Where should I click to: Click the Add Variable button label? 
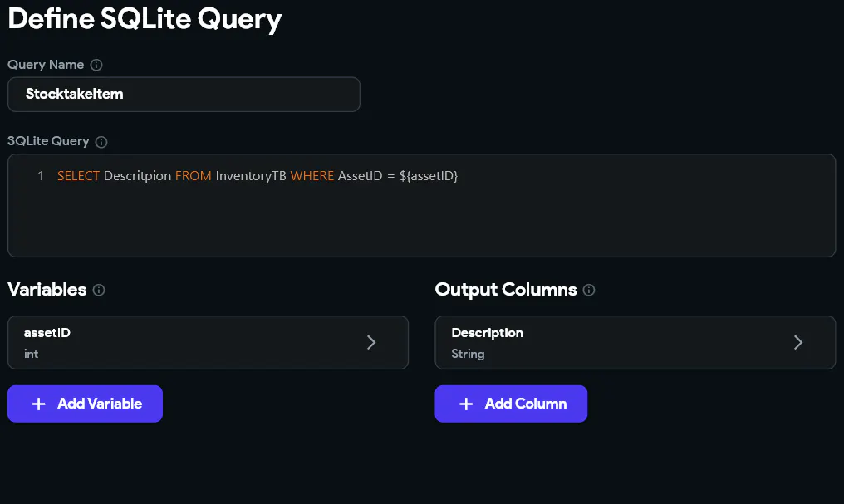(x=100, y=404)
